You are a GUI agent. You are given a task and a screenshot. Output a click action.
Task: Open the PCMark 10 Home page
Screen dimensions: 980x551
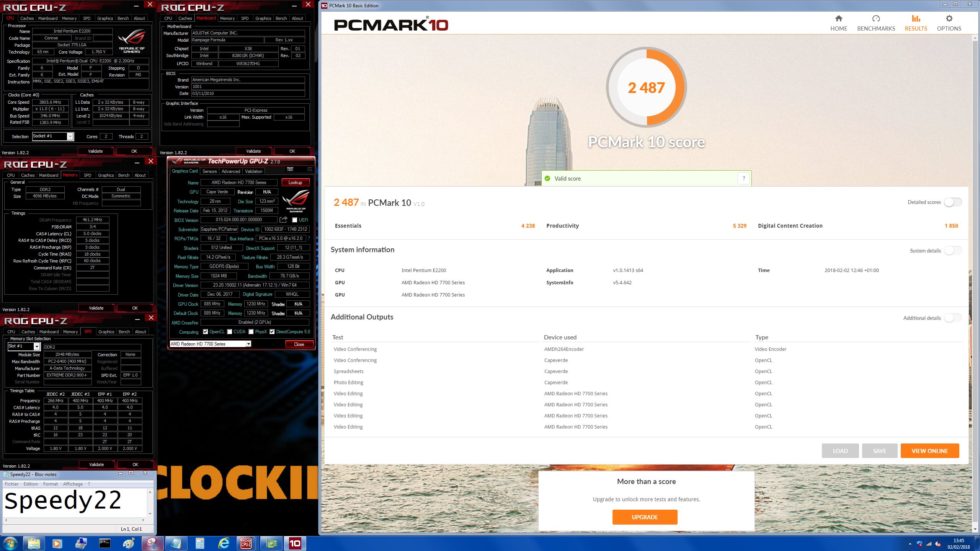pos(838,23)
